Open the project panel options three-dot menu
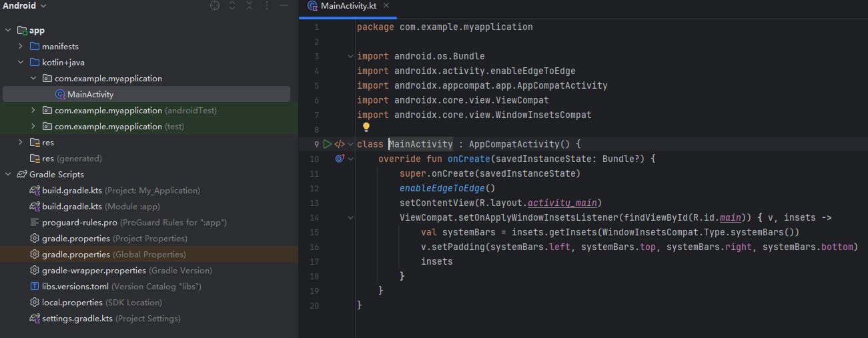The image size is (868, 338). click(267, 6)
